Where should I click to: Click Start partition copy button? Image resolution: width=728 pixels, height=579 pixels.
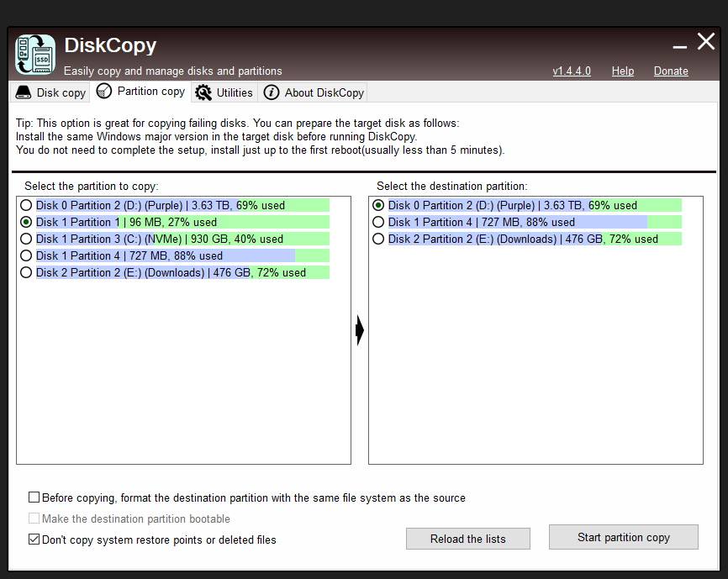[x=624, y=537]
